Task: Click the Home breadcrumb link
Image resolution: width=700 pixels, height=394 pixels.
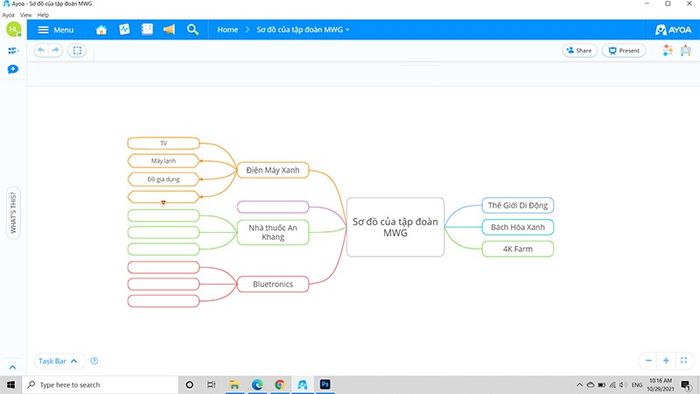Action: coord(227,29)
